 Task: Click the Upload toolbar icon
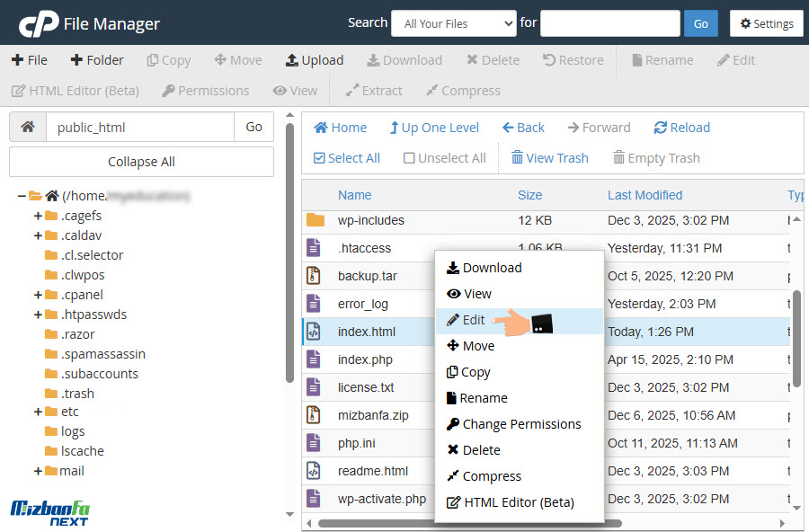[x=292, y=60]
